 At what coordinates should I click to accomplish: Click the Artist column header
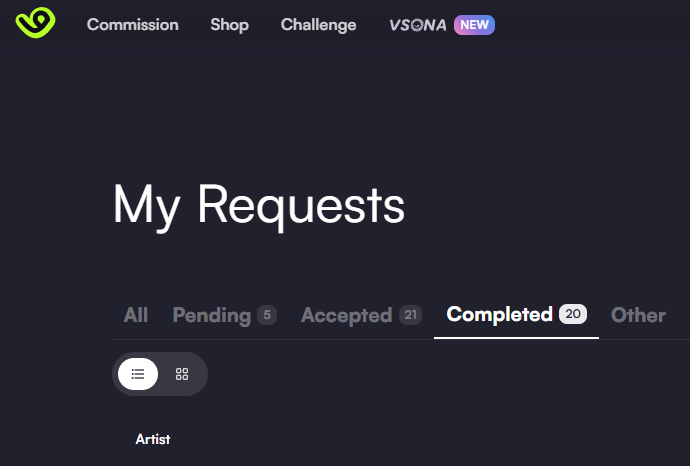(153, 439)
